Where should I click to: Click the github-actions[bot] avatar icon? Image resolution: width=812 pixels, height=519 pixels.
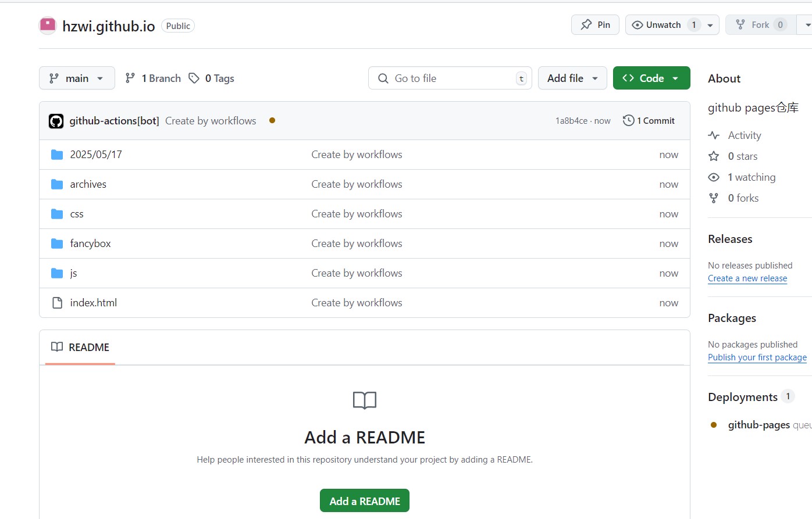56,121
